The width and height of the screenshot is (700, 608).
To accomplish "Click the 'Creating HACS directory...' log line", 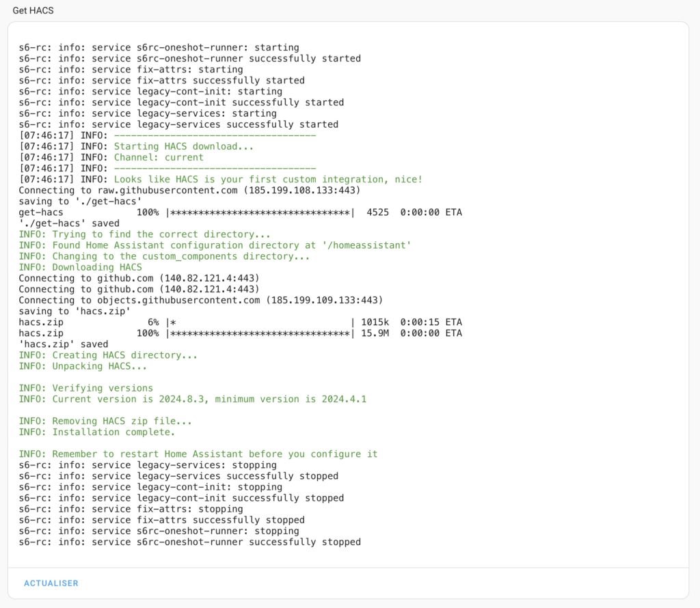I will pos(108,355).
